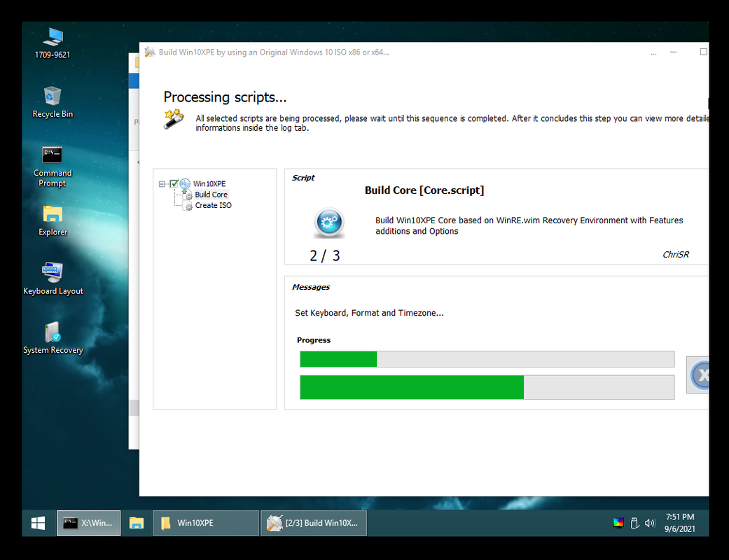Click the Messages panel label
The image size is (729, 560).
pyautogui.click(x=310, y=287)
